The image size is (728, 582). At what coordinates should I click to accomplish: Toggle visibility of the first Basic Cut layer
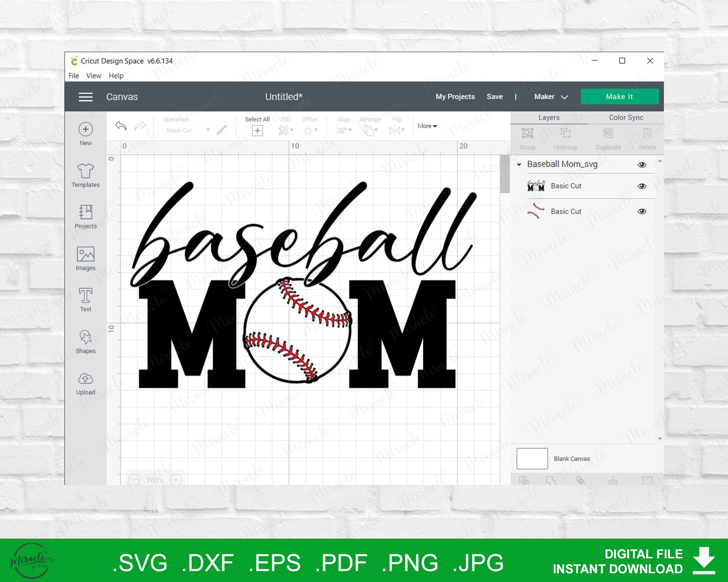pos(642,186)
